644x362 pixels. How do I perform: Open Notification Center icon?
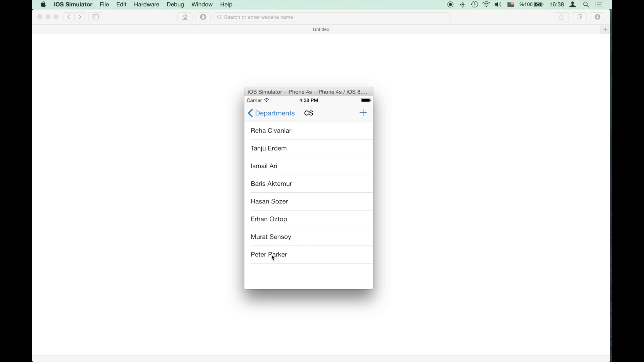tap(599, 4)
